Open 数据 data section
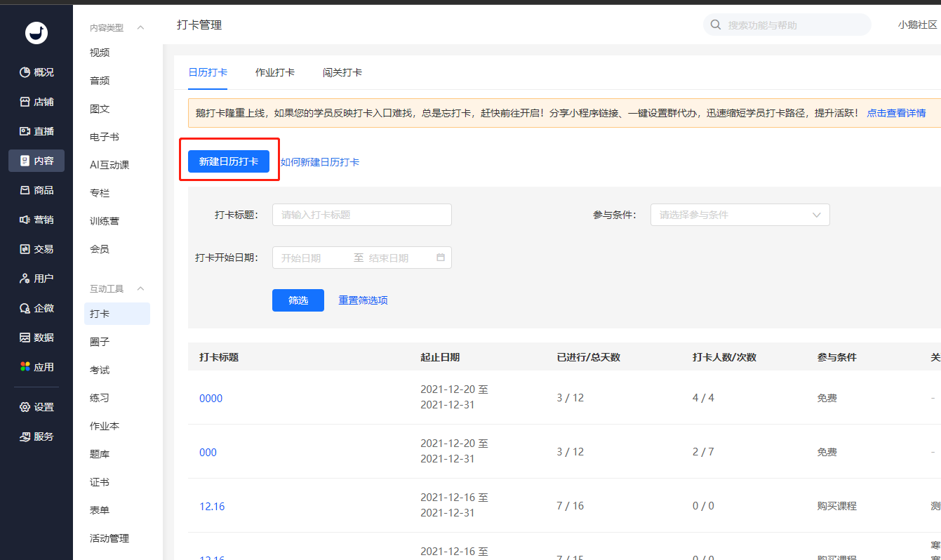941x560 pixels. [x=36, y=338]
